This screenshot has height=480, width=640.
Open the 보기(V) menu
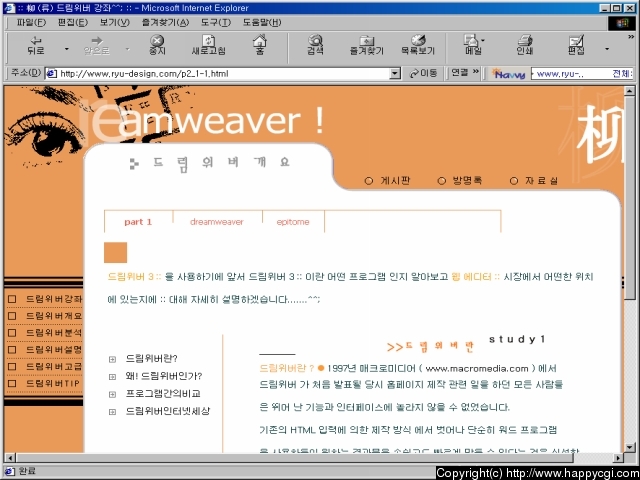(115, 23)
